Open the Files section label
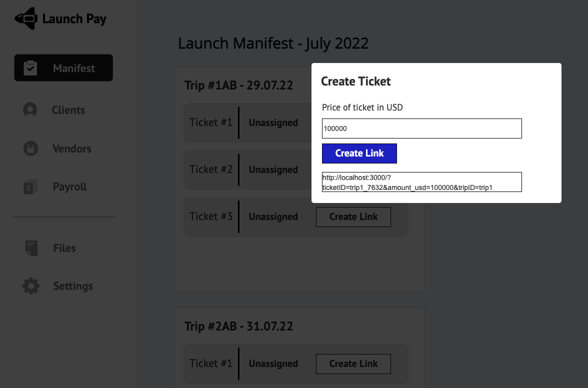 pyautogui.click(x=64, y=248)
